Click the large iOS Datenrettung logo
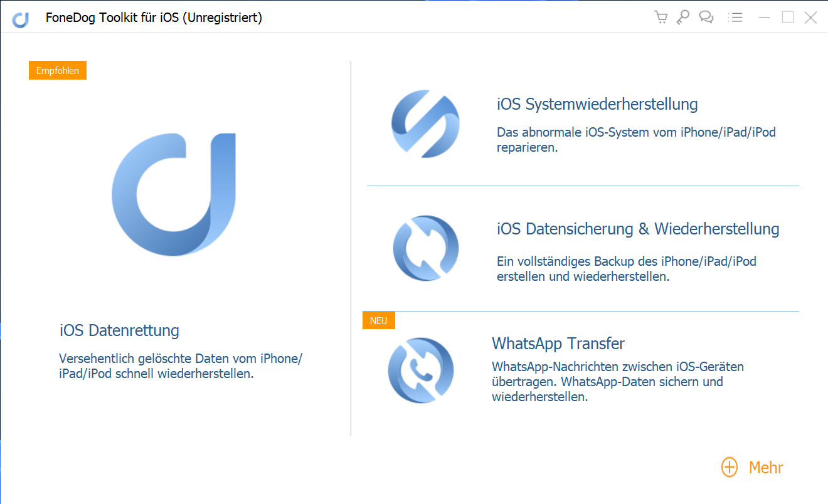Screen dimensions: 828x504 (174, 194)
